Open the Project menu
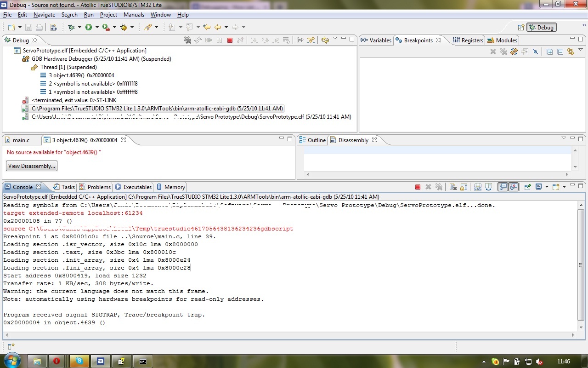 [x=108, y=15]
